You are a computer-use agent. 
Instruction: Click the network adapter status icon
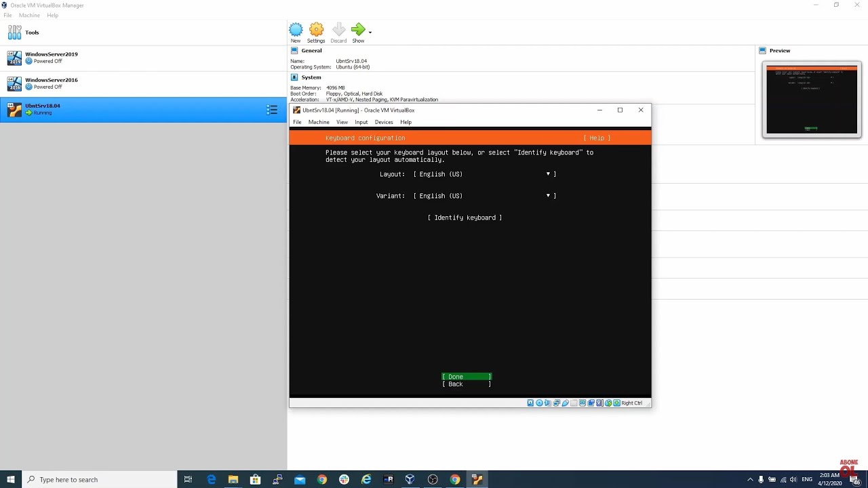(x=556, y=403)
